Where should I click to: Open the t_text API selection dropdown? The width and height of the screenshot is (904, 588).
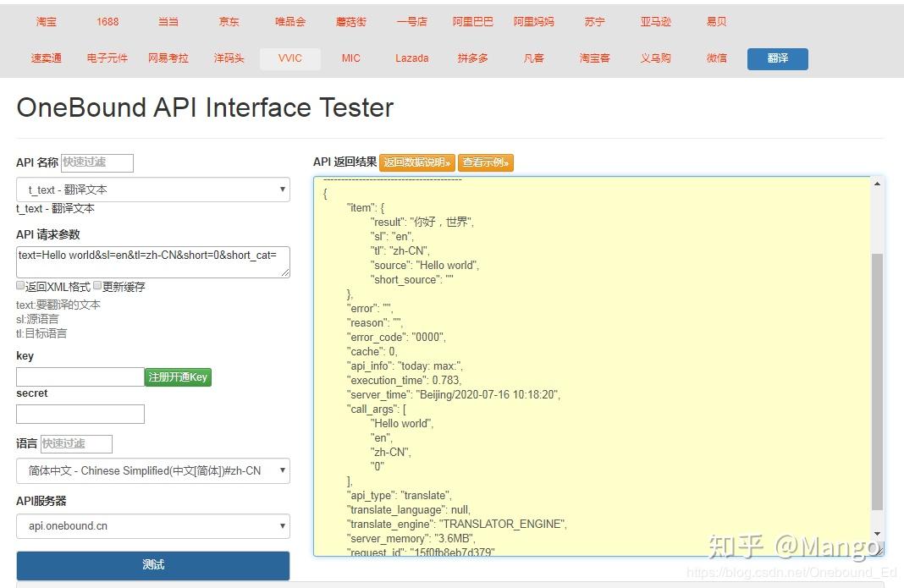point(152,190)
